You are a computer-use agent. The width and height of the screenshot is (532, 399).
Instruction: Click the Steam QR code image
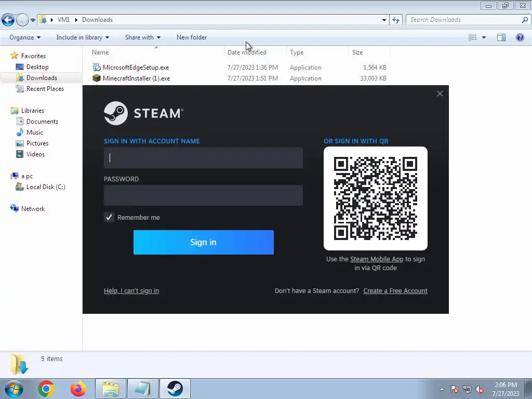click(x=376, y=198)
